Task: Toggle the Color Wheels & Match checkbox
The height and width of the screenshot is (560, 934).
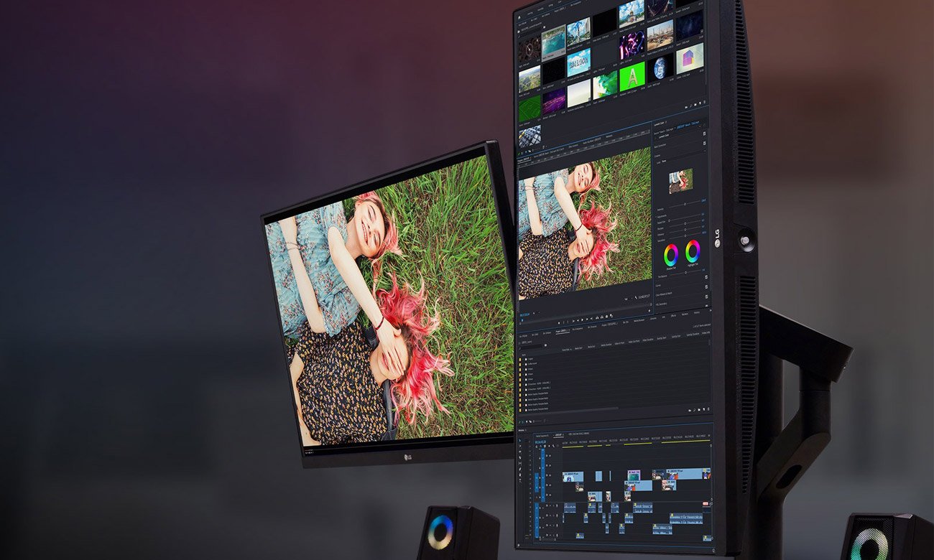Action: pyautogui.click(x=706, y=286)
